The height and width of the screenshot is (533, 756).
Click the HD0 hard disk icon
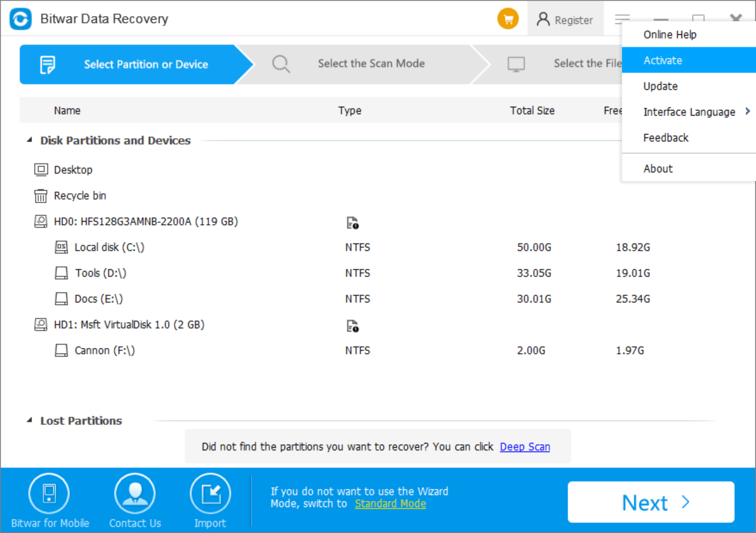(x=41, y=221)
